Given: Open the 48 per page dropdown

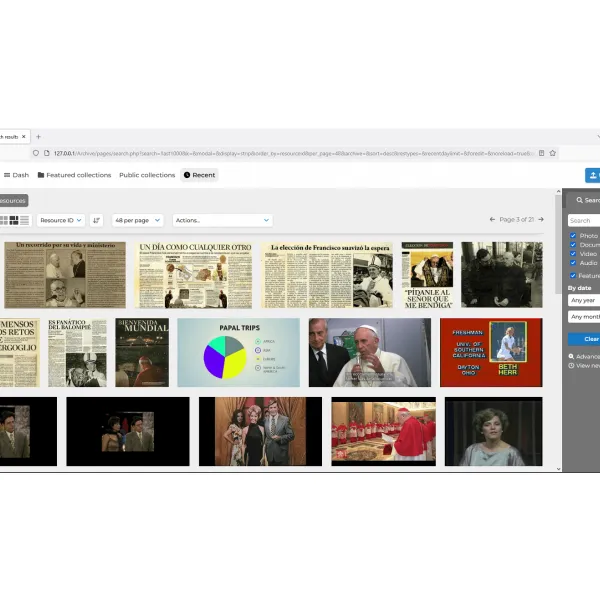Looking at the screenshot, I should tap(137, 220).
